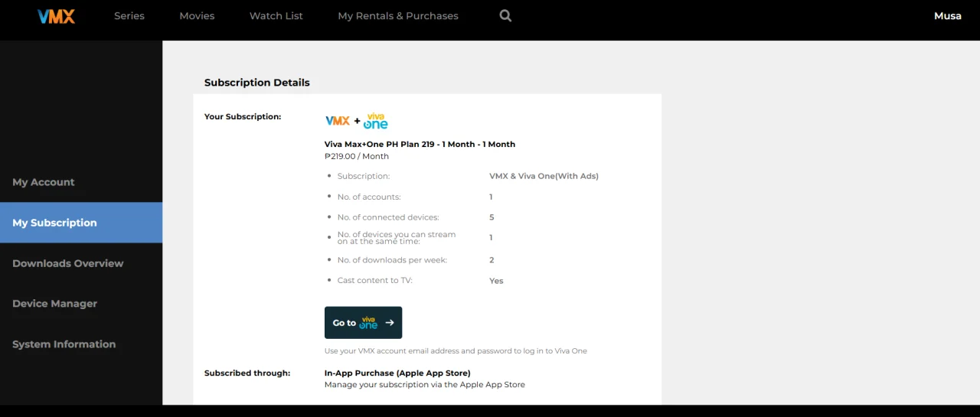This screenshot has height=417, width=980.
Task: Click the downloads per week value 2
Action: tap(492, 260)
